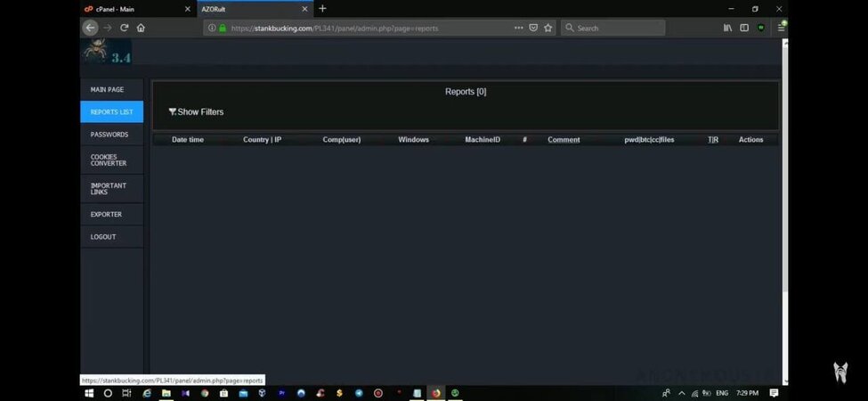The image size is (868, 401).
Task: Select the AZORult browser tab
Action: coord(255,9)
